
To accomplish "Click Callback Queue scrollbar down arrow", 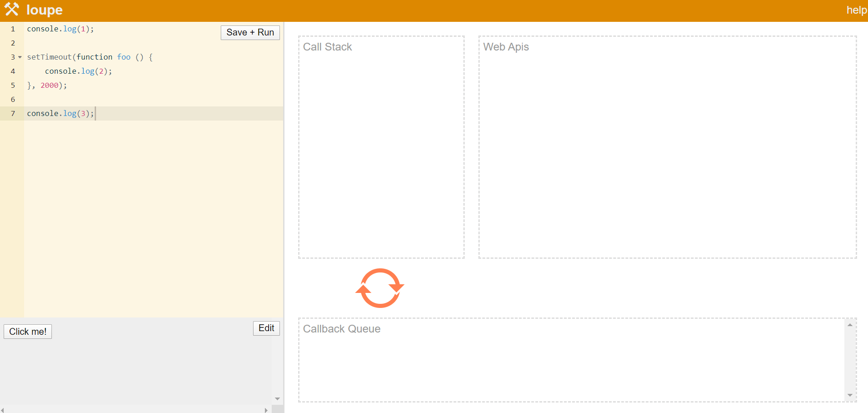I will click(x=850, y=395).
